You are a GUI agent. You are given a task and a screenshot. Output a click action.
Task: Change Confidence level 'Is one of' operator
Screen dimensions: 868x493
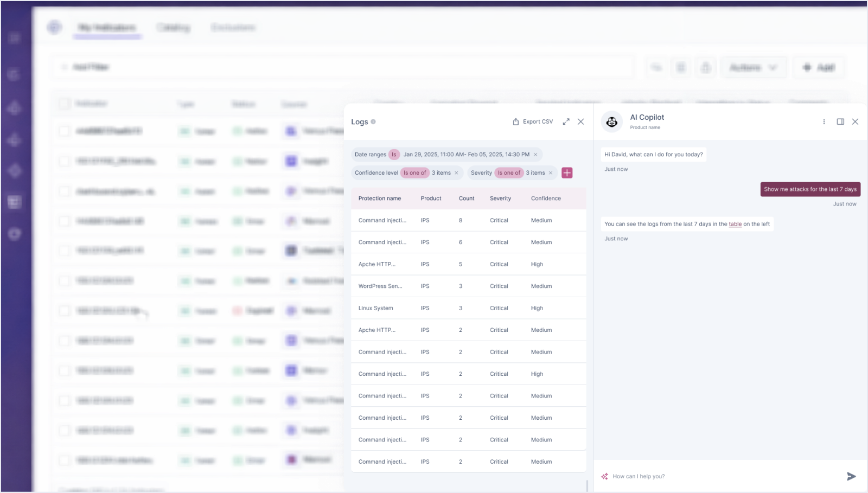tap(414, 173)
